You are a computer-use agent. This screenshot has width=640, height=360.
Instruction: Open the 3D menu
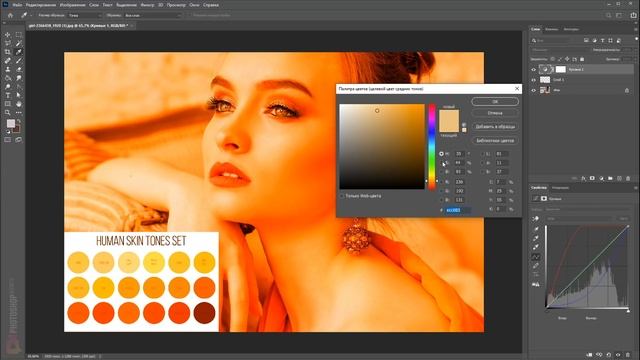tap(161, 5)
